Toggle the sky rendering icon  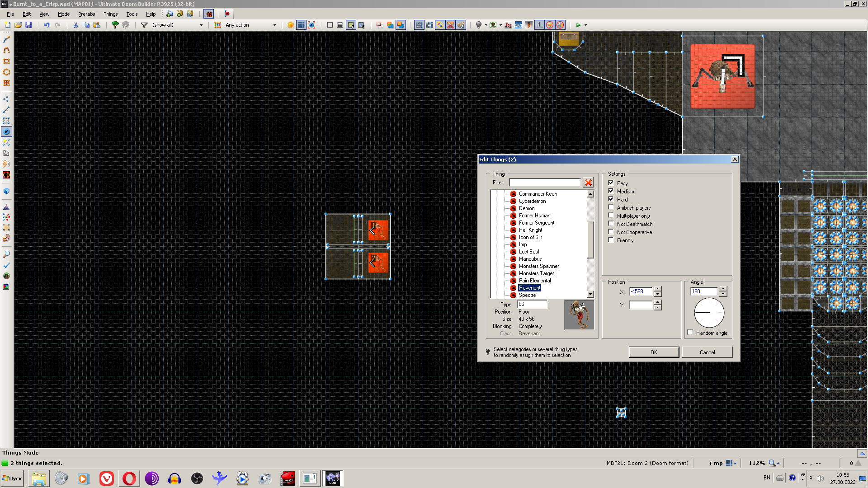click(518, 25)
